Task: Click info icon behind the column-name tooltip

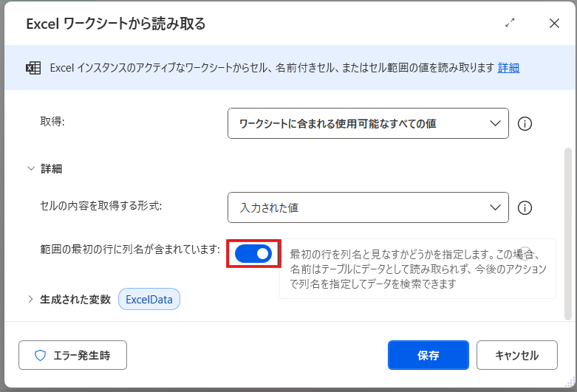Action: click(525, 252)
